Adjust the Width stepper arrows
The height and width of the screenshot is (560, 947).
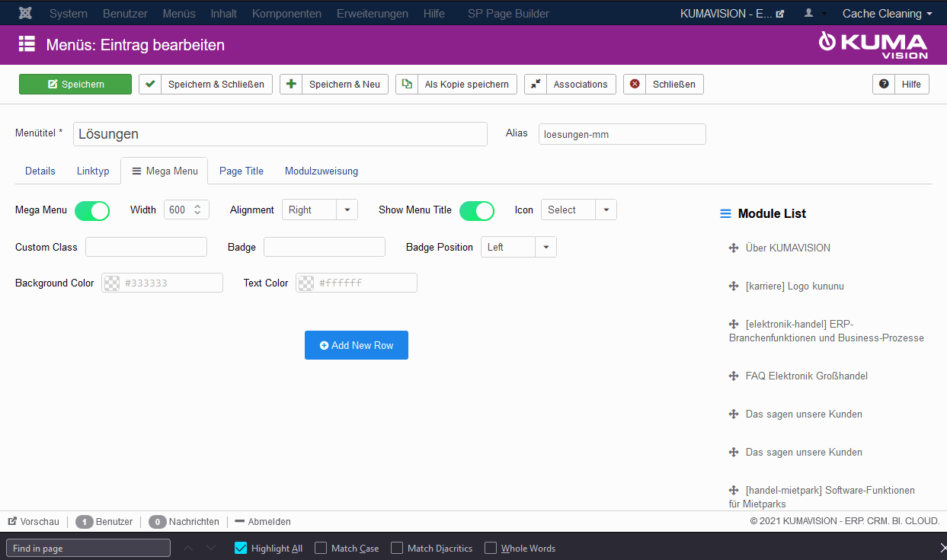coord(197,210)
